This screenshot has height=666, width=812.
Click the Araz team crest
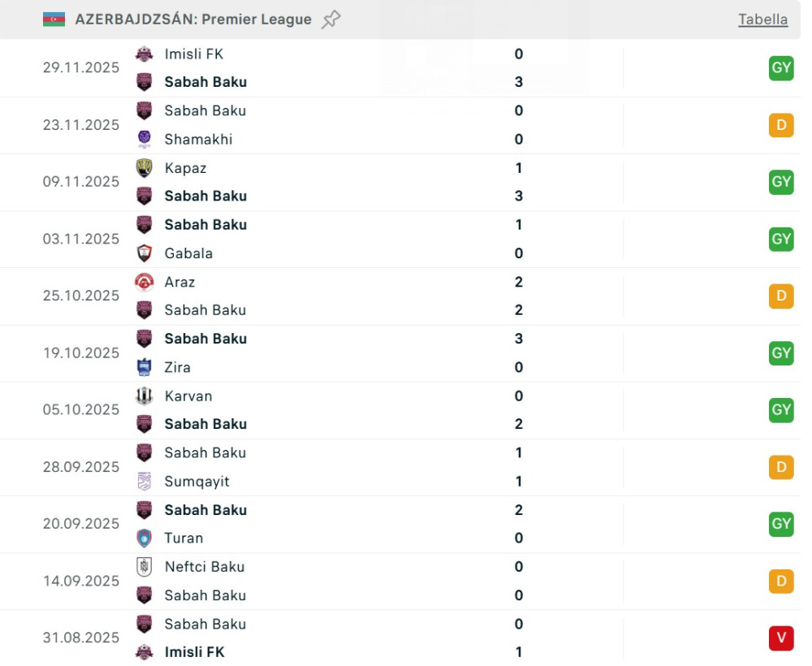tap(145, 282)
